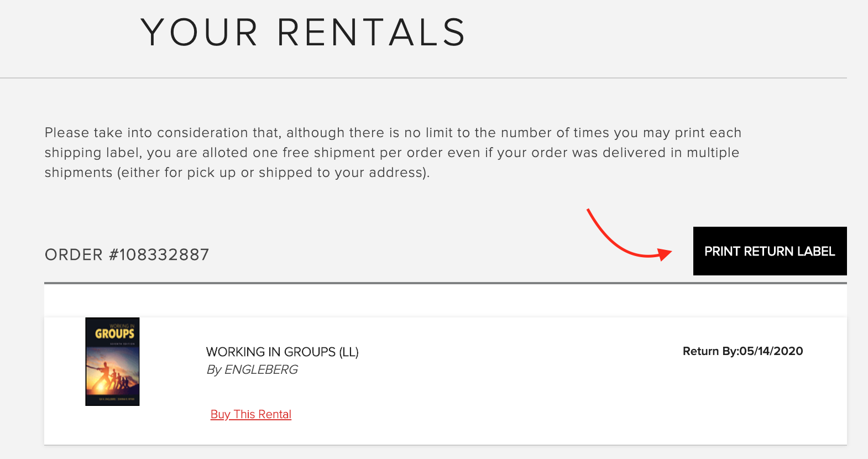Click the YOUR word in page heading
This screenshot has height=459, width=868.
coord(199,33)
